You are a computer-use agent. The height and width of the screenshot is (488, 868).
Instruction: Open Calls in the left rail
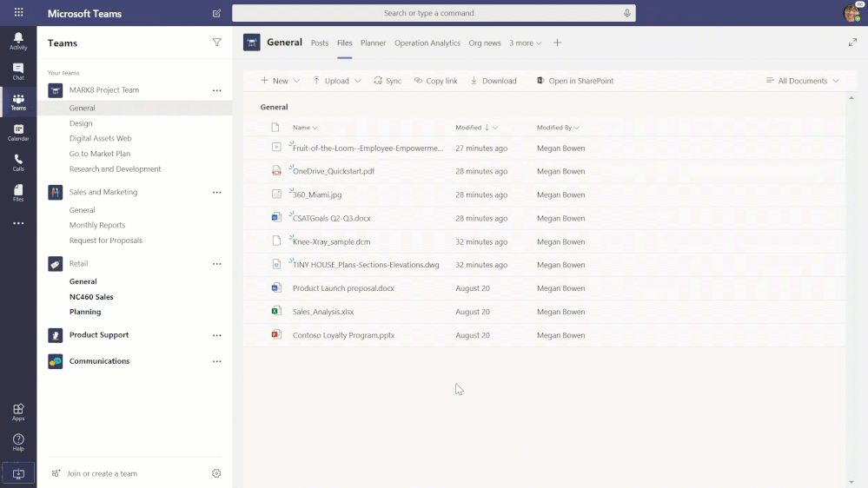[18, 162]
